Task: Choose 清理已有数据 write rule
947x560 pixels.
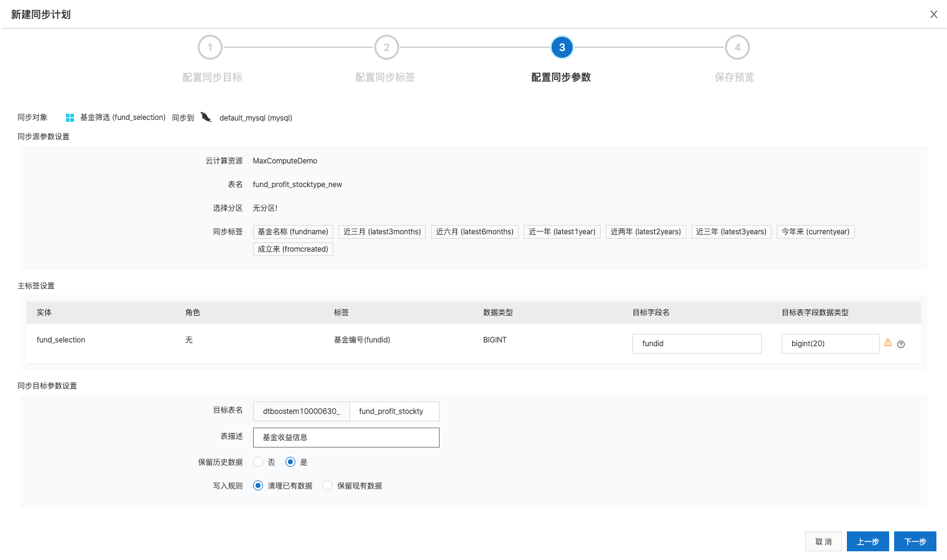Action: click(x=258, y=485)
